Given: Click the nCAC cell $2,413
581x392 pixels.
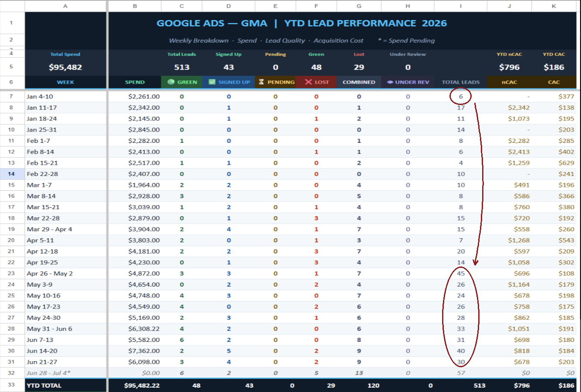Looking at the screenshot, I should coord(510,152).
